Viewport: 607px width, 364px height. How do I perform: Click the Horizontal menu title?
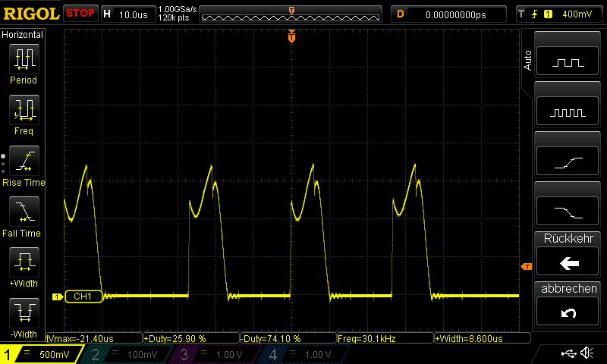(23, 34)
